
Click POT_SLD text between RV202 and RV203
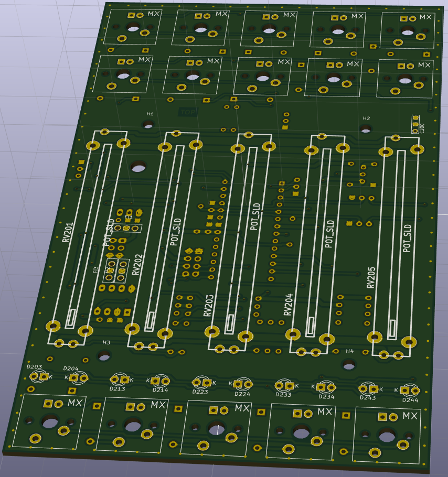point(176,232)
